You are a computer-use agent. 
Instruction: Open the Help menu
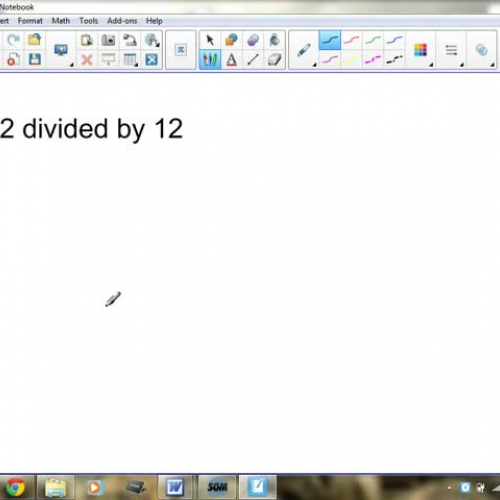click(x=154, y=21)
